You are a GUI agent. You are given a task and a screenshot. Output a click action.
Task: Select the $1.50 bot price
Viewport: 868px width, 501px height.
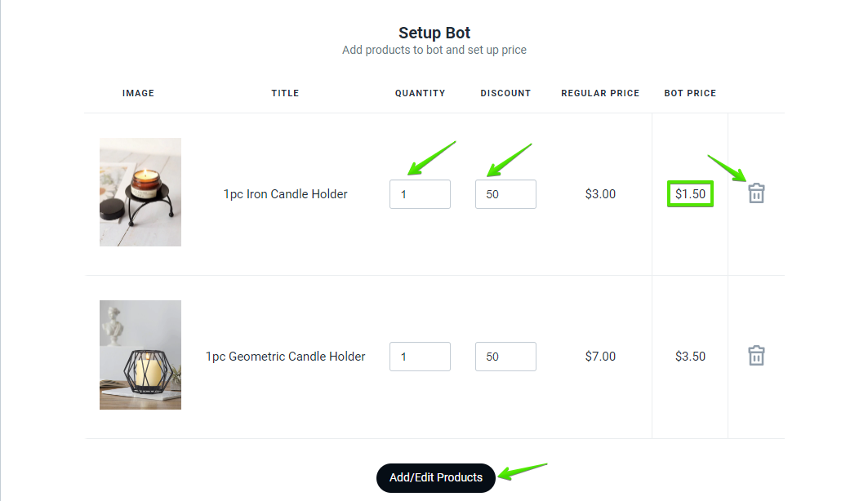[x=690, y=194]
